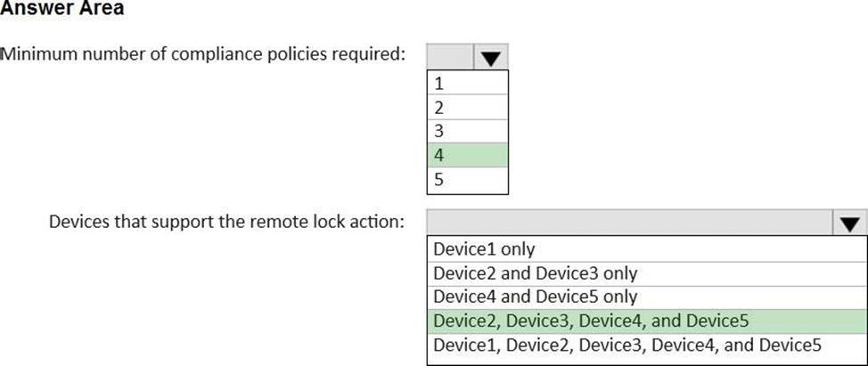Choose "Device2 and Device3 only"
The image size is (868, 366).
646,272
